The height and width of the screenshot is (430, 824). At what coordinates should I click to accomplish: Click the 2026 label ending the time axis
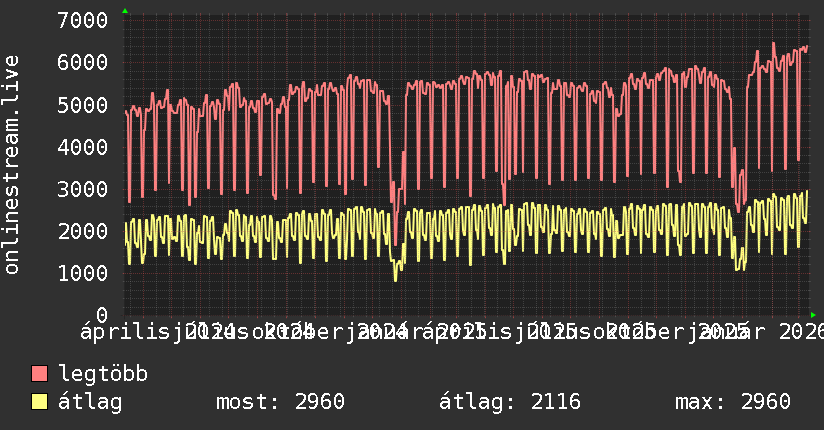799,331
